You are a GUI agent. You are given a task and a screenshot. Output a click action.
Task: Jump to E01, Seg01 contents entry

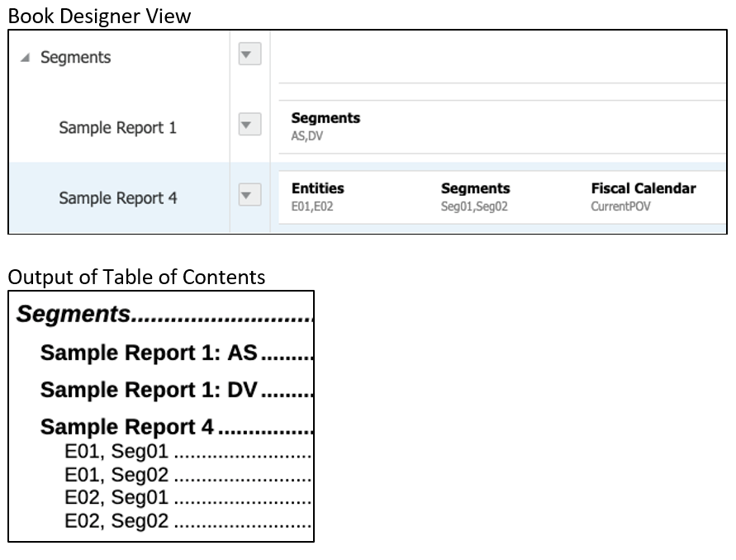point(116,452)
